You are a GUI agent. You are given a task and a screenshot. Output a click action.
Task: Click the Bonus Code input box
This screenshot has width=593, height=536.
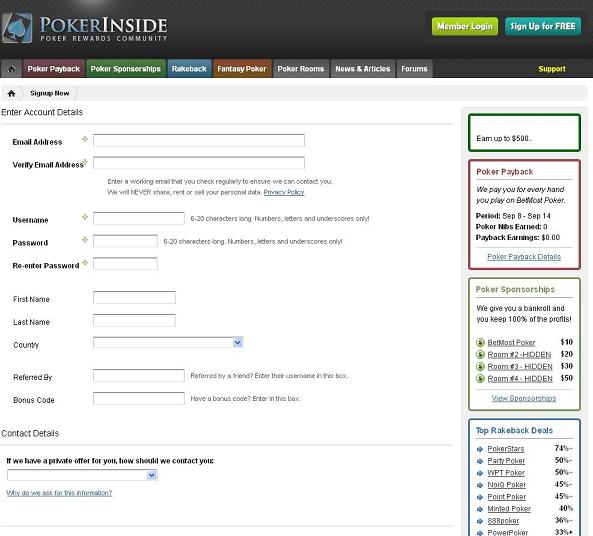[139, 398]
